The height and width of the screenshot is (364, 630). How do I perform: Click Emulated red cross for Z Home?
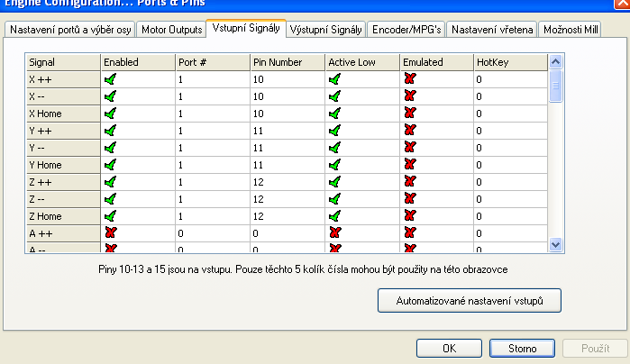pyautogui.click(x=410, y=215)
